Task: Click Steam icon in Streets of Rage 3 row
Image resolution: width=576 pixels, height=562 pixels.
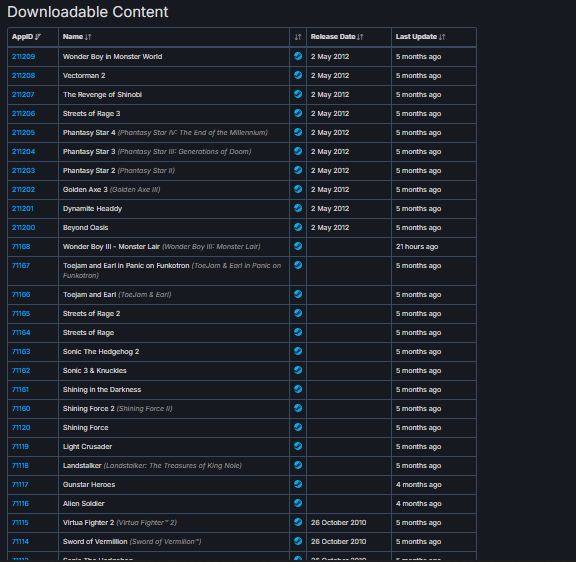Action: (298, 113)
